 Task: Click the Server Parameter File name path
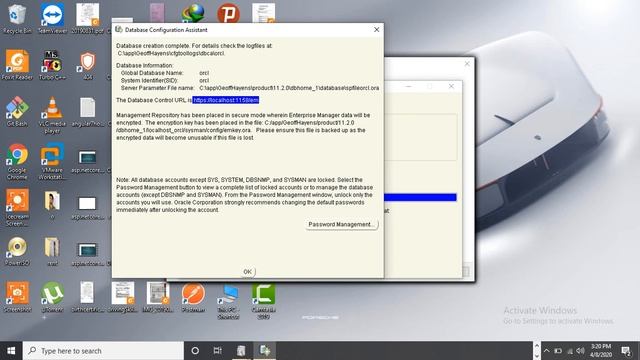pos(289,88)
